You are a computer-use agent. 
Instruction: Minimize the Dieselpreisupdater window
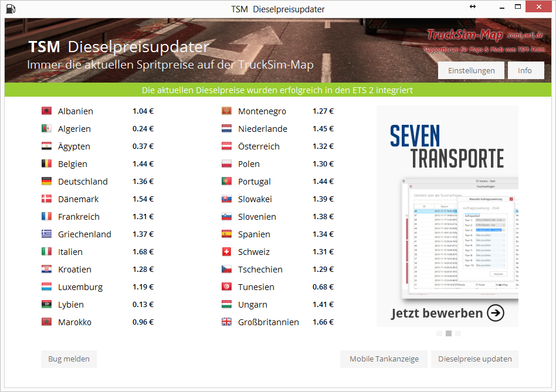pos(501,8)
